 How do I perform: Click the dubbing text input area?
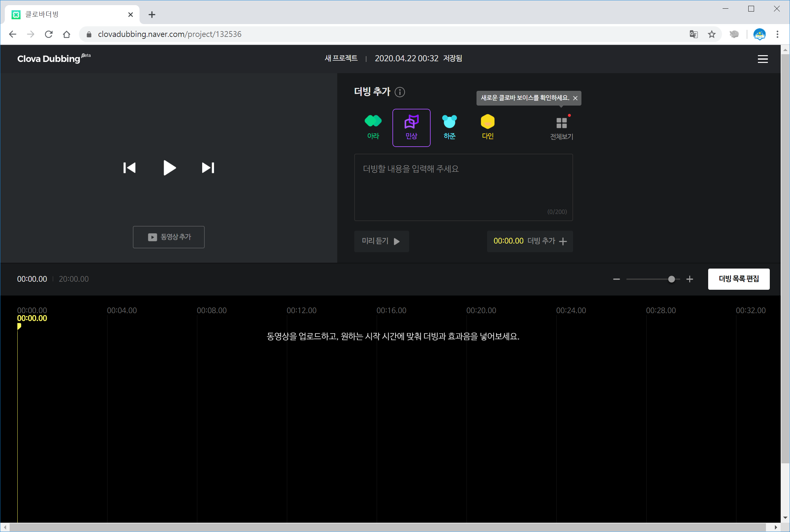(463, 187)
